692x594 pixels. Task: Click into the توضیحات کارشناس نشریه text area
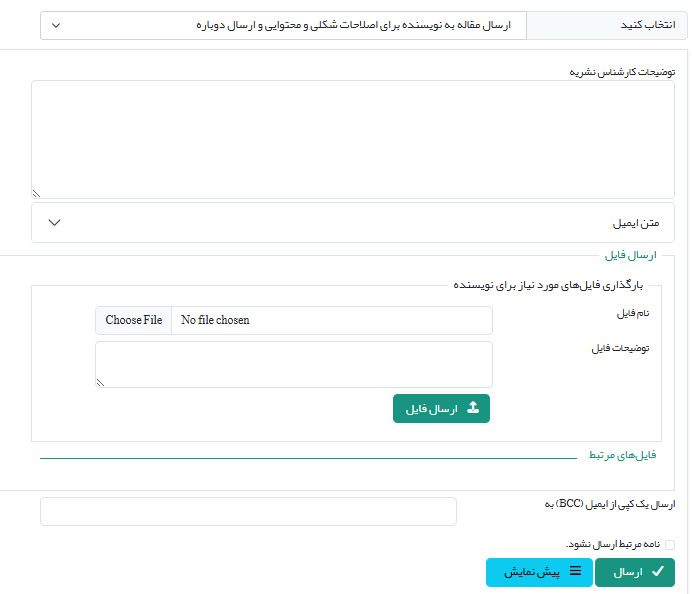[353, 139]
